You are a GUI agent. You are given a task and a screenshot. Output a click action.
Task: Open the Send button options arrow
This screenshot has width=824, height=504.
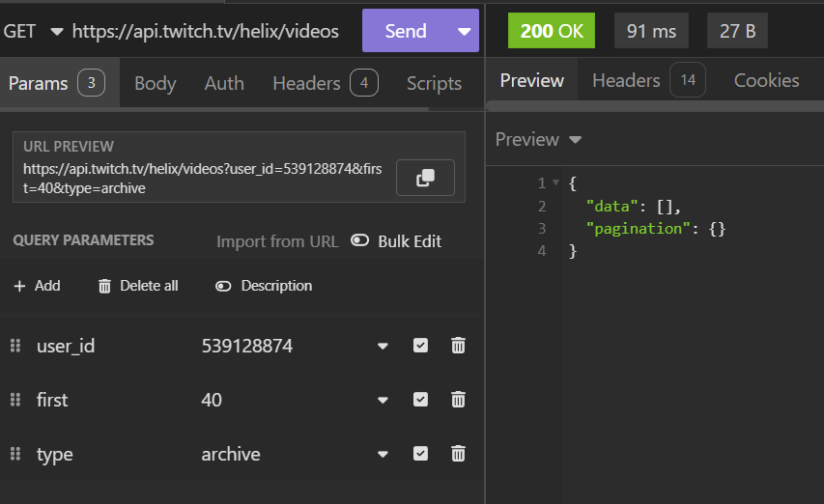(x=464, y=32)
